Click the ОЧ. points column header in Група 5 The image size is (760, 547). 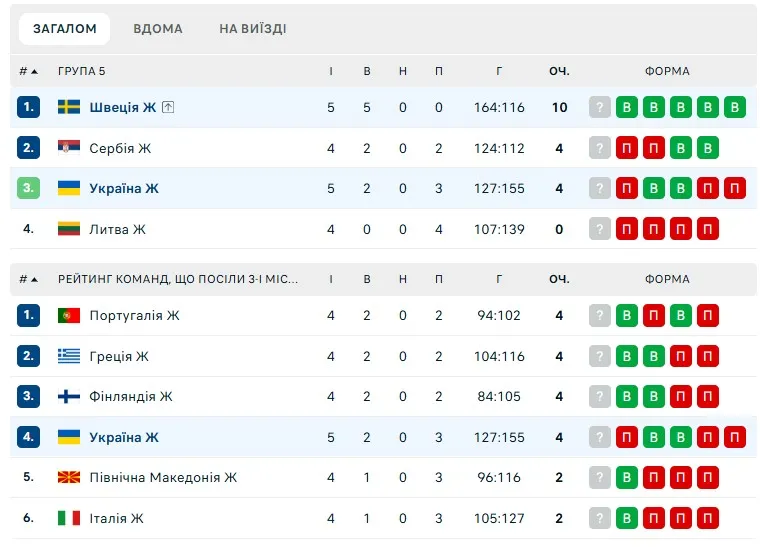click(x=559, y=71)
